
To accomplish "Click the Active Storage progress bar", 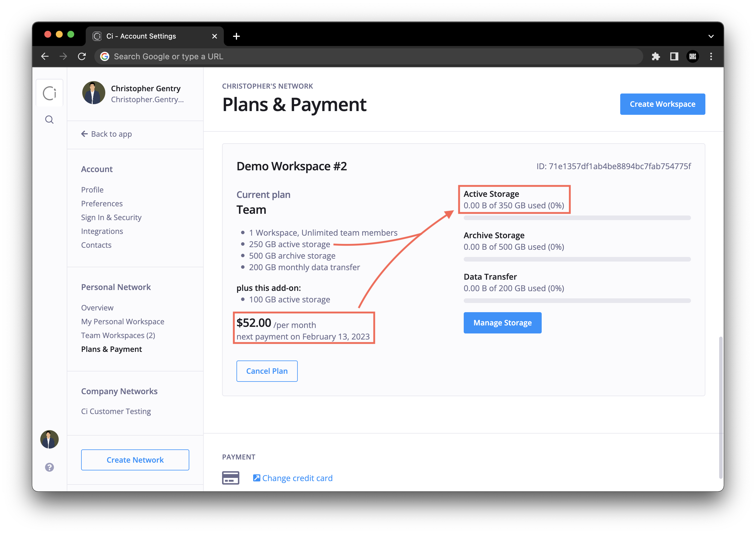I will [x=576, y=218].
